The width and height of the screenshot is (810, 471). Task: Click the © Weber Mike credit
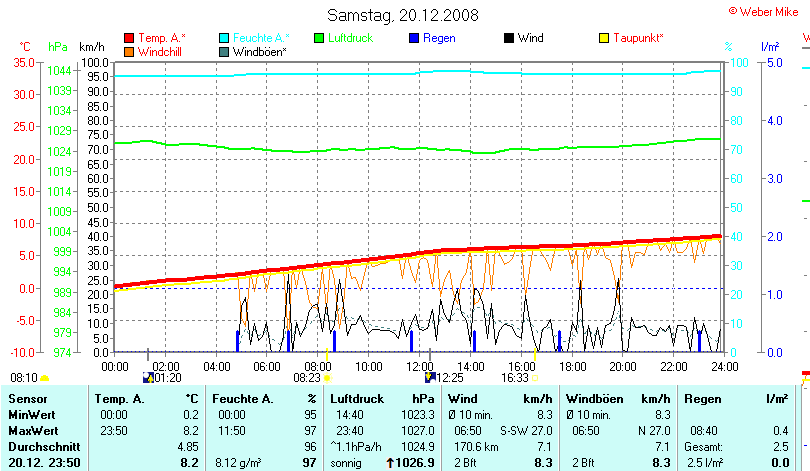(x=764, y=12)
